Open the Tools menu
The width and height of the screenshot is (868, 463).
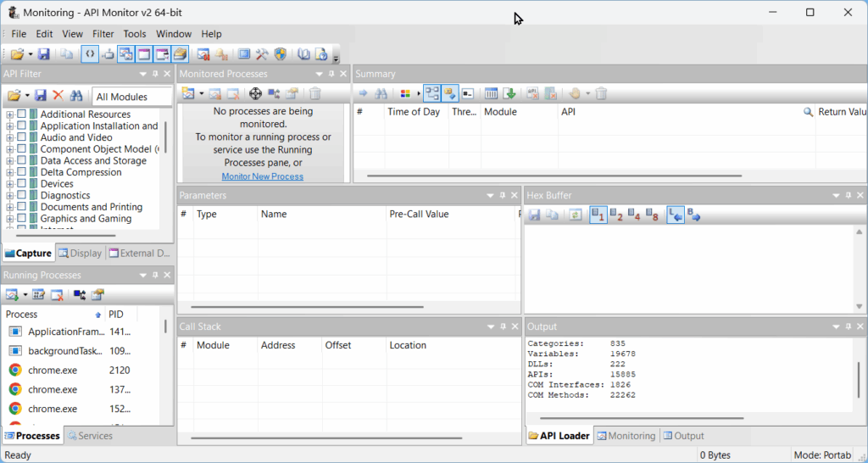(x=135, y=34)
